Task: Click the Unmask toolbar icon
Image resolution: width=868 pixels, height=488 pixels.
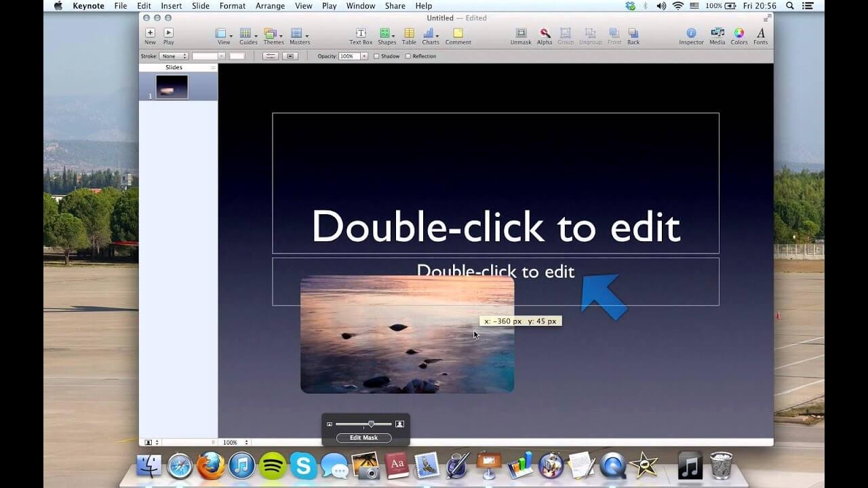Action: (521, 36)
